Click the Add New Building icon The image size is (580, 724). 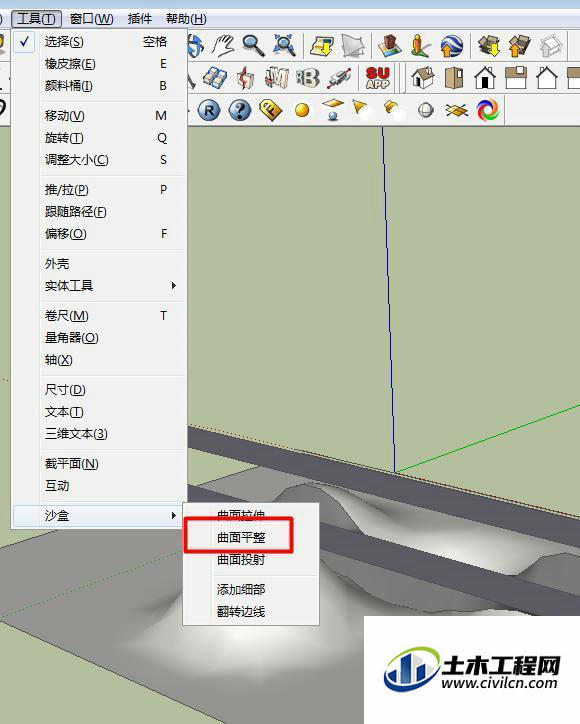390,45
